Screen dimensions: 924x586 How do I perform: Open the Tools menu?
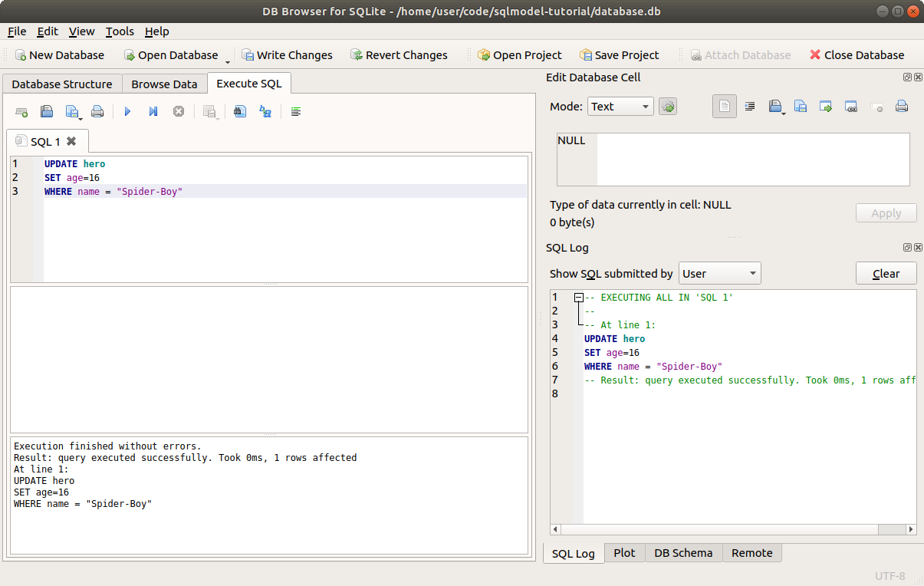[x=120, y=31]
